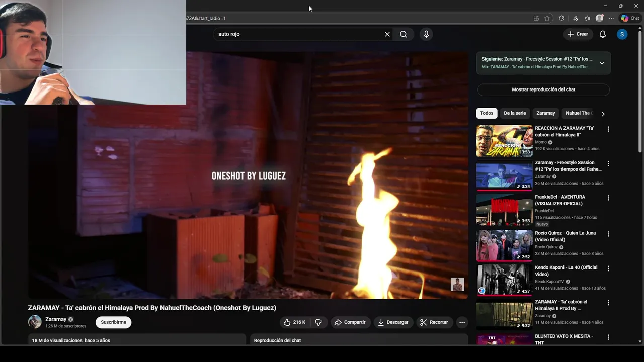Subscribe with Suscribirme button
Image resolution: width=644 pixels, height=362 pixels.
click(x=113, y=322)
